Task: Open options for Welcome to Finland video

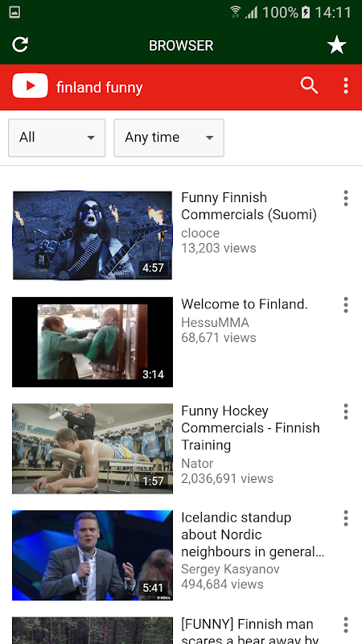Action: pos(346,305)
